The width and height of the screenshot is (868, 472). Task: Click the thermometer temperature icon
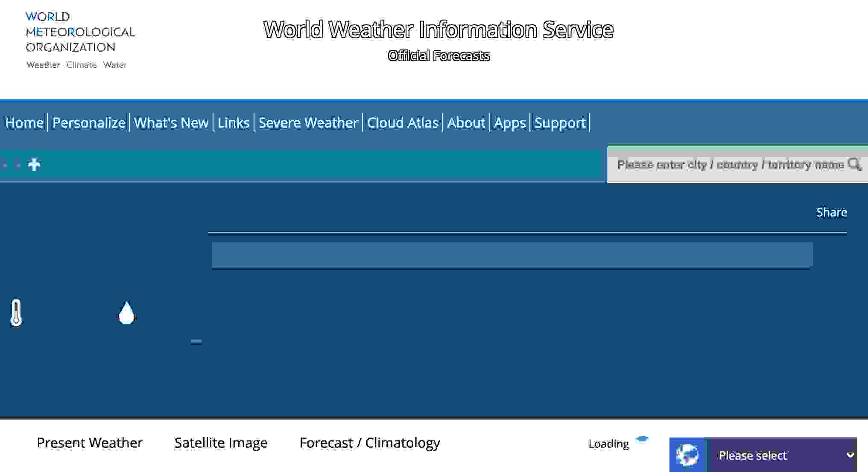click(16, 312)
